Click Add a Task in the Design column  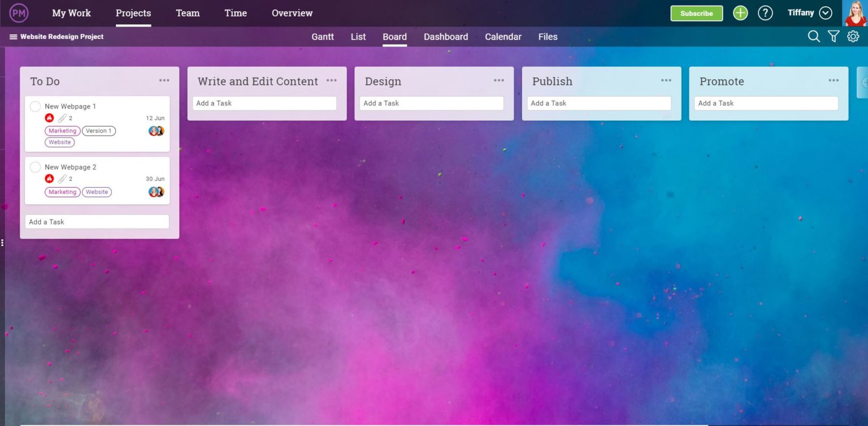[x=432, y=103]
